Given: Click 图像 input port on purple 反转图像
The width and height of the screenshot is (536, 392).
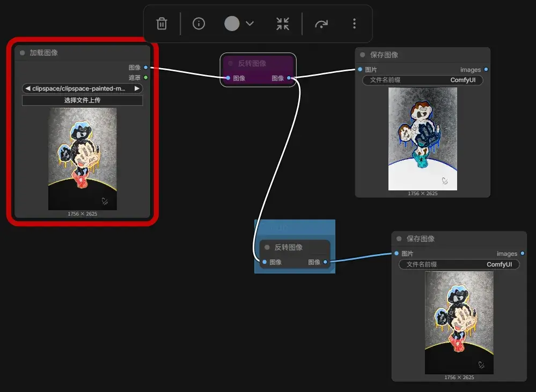Looking at the screenshot, I should tap(228, 78).
